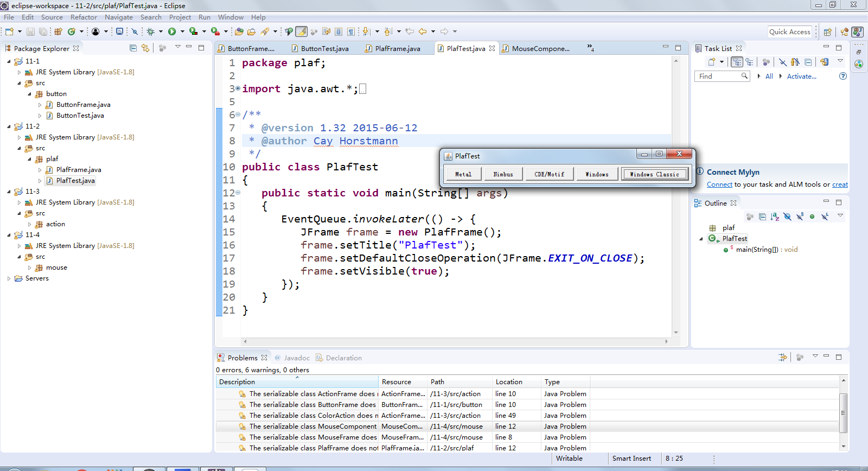This screenshot has width=868, height=471.
Task: Click the green Run button in toolbar
Action: pos(172,31)
